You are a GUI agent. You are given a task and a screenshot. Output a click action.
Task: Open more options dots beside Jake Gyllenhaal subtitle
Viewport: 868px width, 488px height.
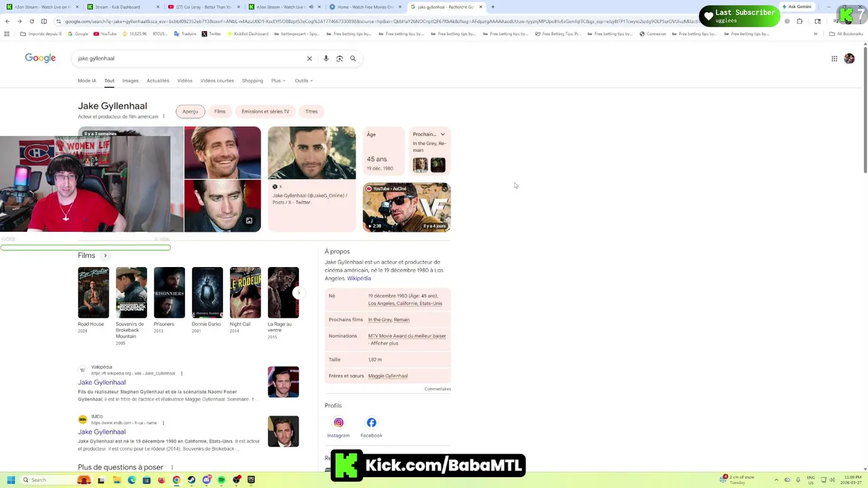163,116
